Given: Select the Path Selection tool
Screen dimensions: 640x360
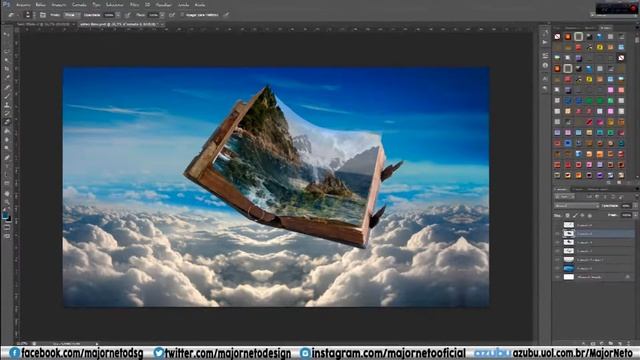Looking at the screenshot, I should (7, 175).
